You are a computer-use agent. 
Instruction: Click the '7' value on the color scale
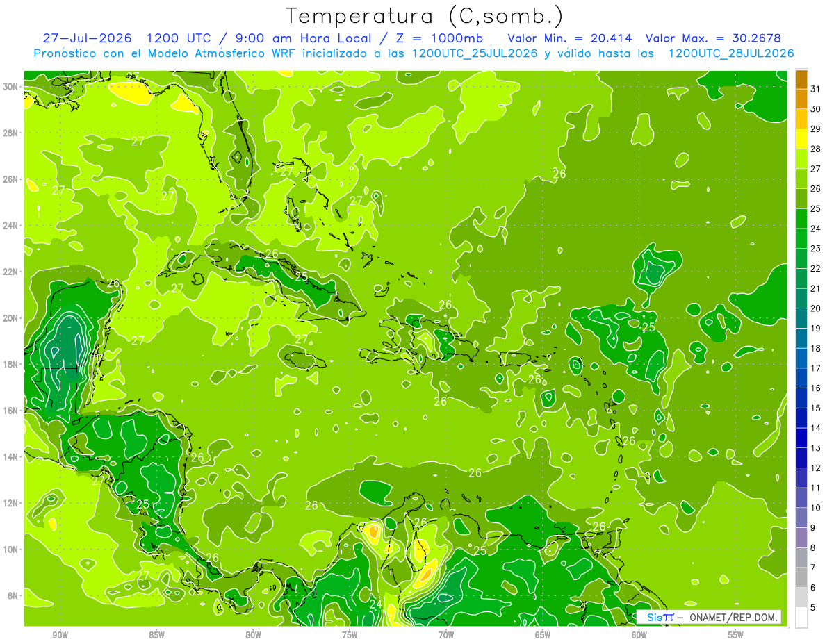813,568
